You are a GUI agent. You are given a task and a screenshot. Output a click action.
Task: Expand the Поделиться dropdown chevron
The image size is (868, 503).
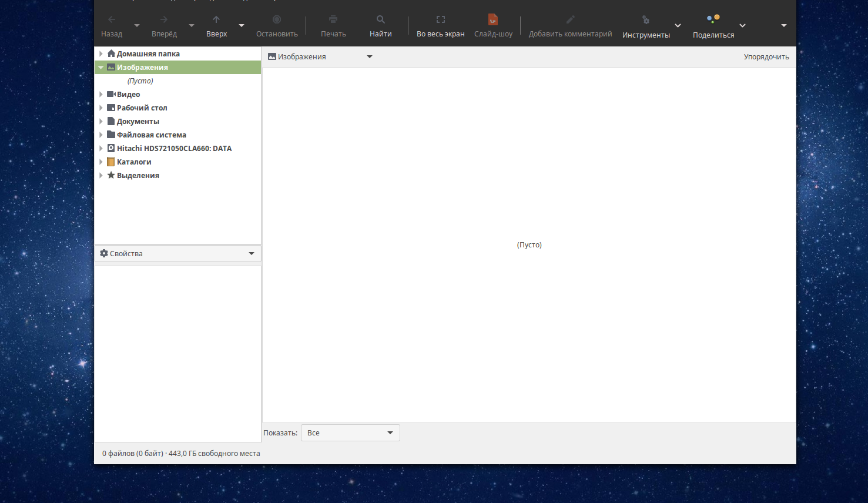pos(742,26)
